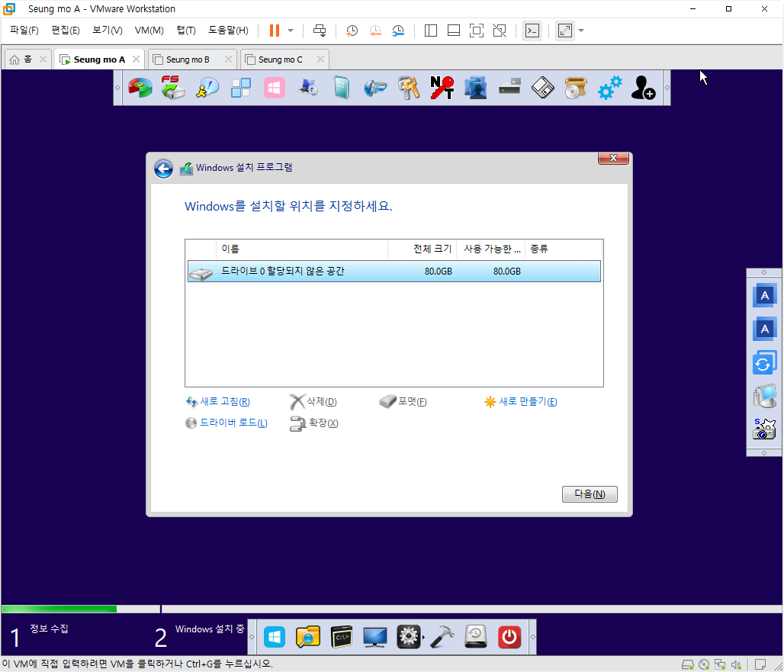784x672 pixels.
Task: Click the blue Windows start tile in bottom dock
Action: click(x=275, y=637)
